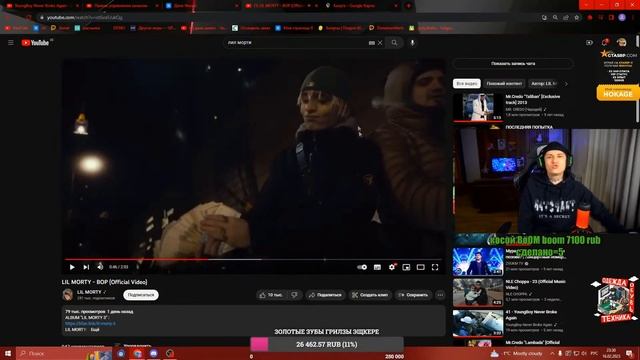Open Discord from the taskbar

pos(153,353)
